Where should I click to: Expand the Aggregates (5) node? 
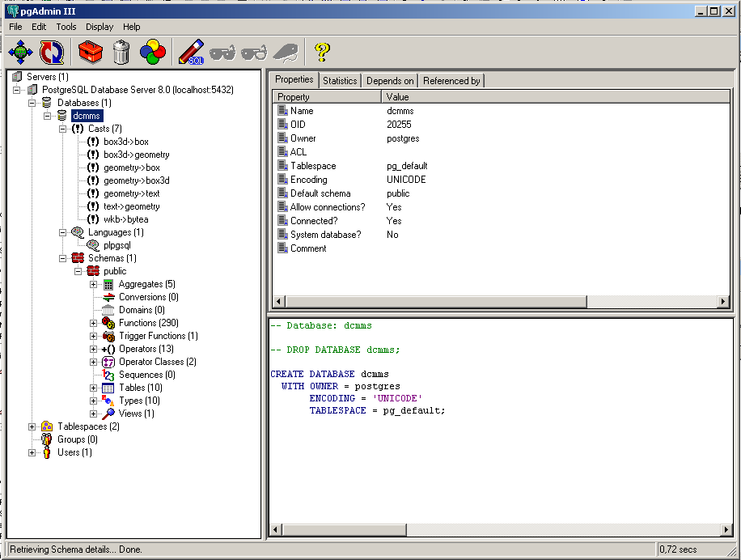coord(93,285)
